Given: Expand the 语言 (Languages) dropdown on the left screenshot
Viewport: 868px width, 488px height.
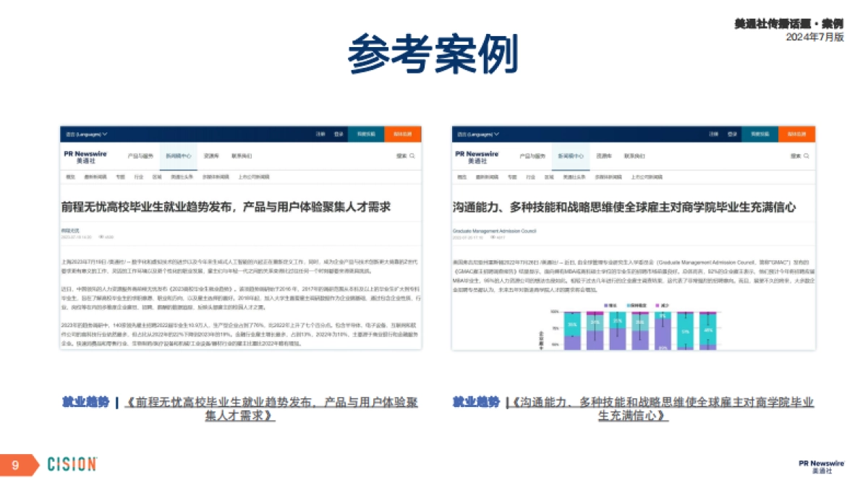Looking at the screenshot, I should (x=85, y=134).
